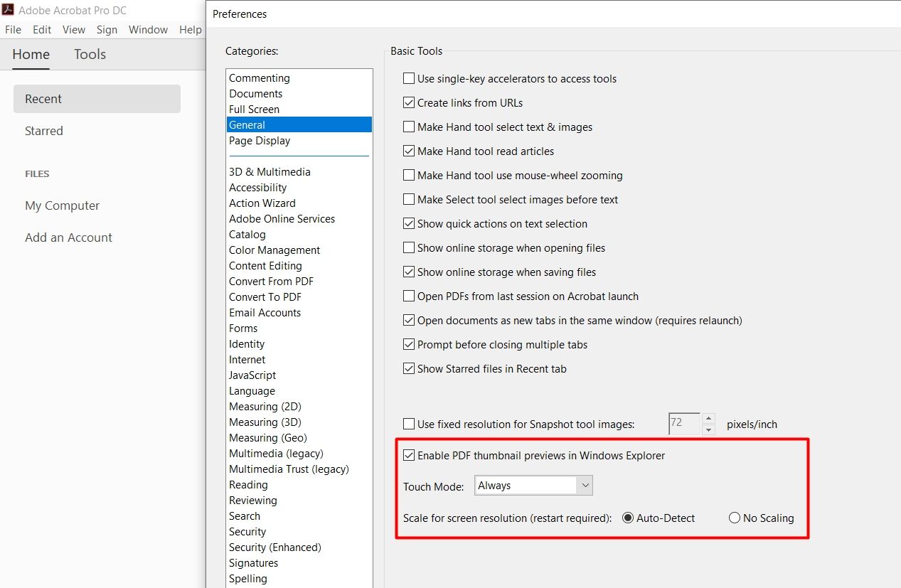
Task: Check Make Select tool select images before text
Action: 409,200
